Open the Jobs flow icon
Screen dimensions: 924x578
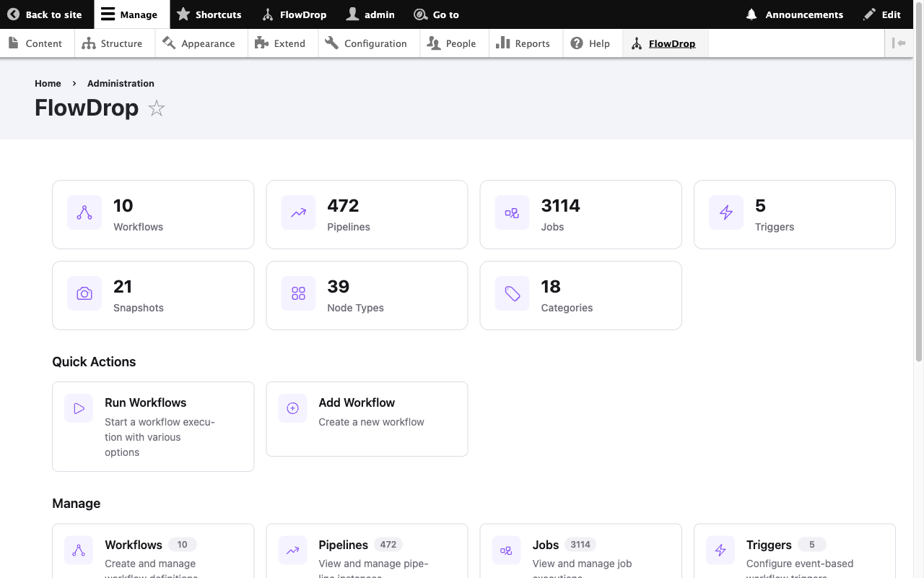click(x=511, y=212)
